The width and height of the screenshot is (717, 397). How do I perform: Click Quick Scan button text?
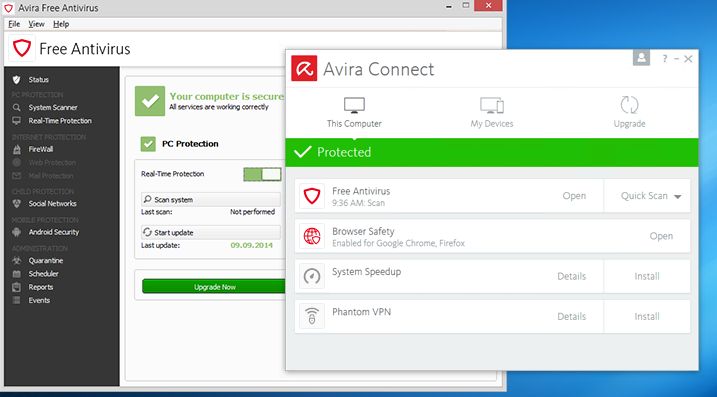pyautogui.click(x=644, y=196)
